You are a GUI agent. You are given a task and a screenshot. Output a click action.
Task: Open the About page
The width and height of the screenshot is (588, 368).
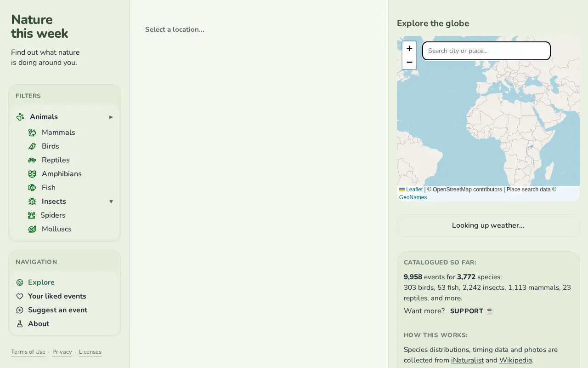pos(39,324)
